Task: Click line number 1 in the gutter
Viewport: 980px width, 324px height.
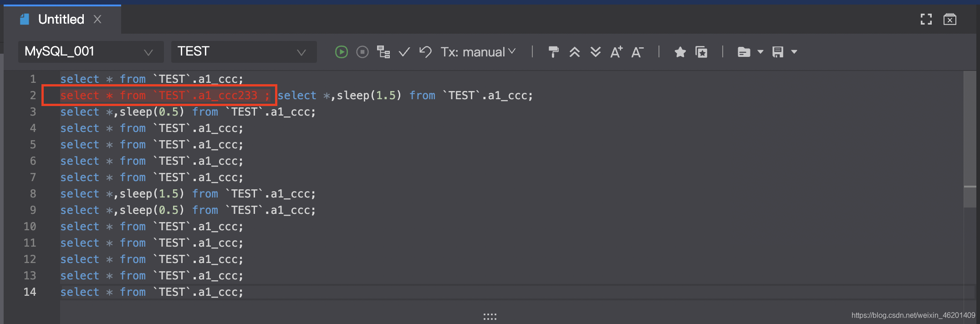Action: coord(33,79)
